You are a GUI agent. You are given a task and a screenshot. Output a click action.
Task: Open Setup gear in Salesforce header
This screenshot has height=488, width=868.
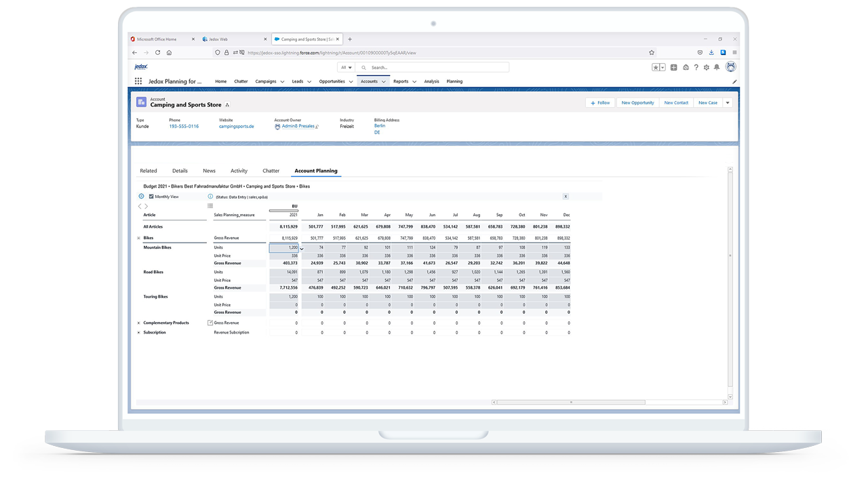tap(707, 67)
